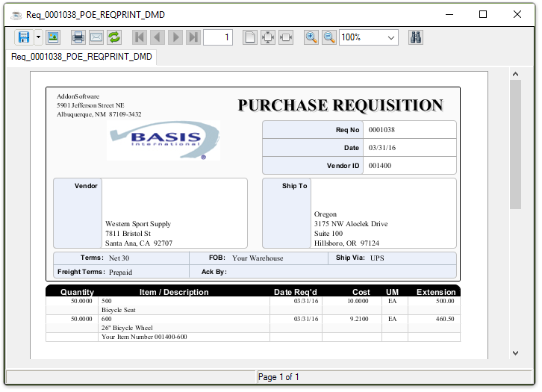The width and height of the screenshot is (542, 392).
Task: Go to next page arrow
Action: coord(175,37)
